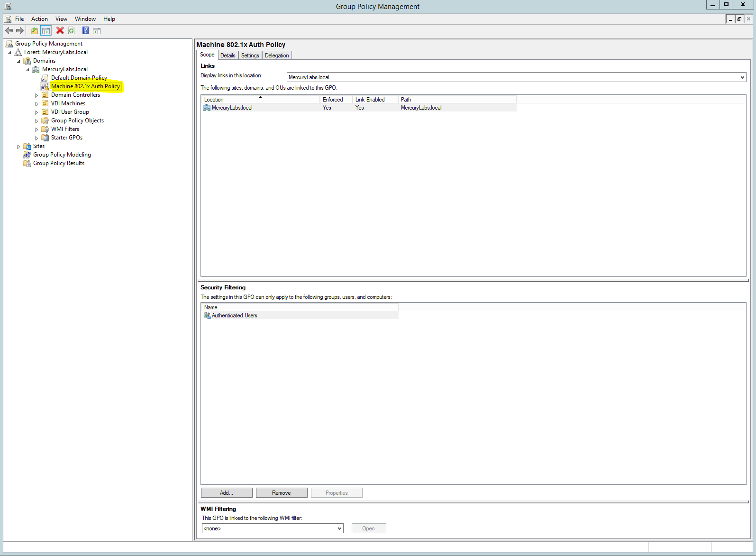756x556 pixels.
Task: Click the Back arrow toolbar icon
Action: [9, 31]
